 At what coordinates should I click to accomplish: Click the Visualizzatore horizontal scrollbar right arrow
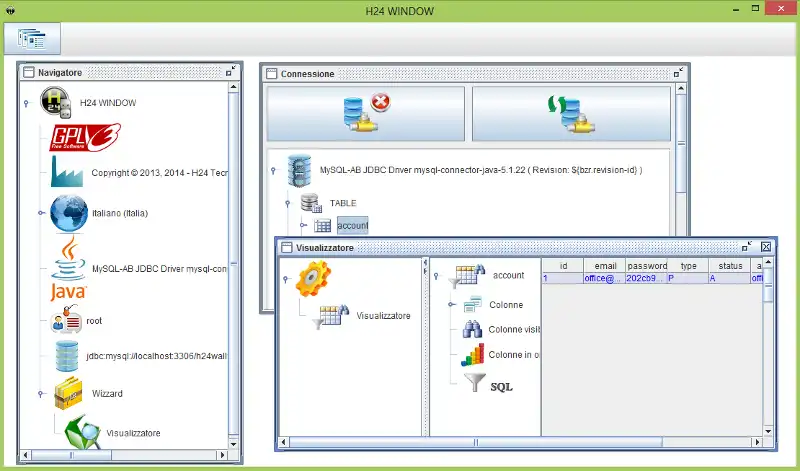pos(758,442)
